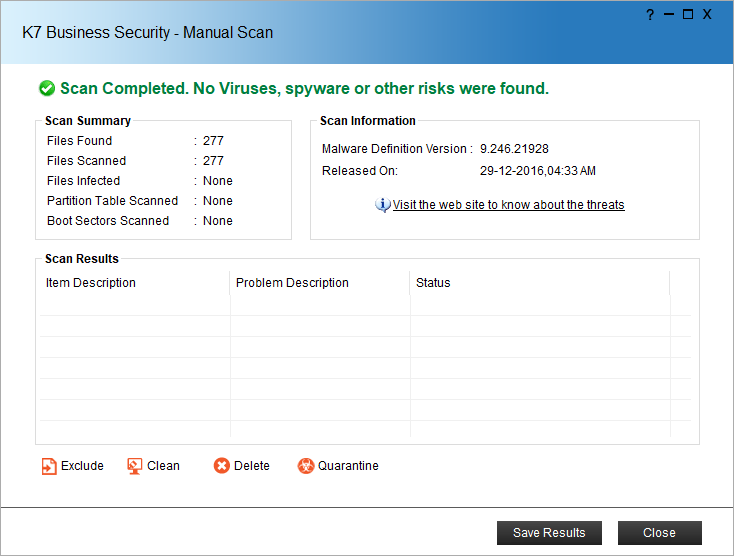
Task: Click the Clean action icon
Action: 135,466
